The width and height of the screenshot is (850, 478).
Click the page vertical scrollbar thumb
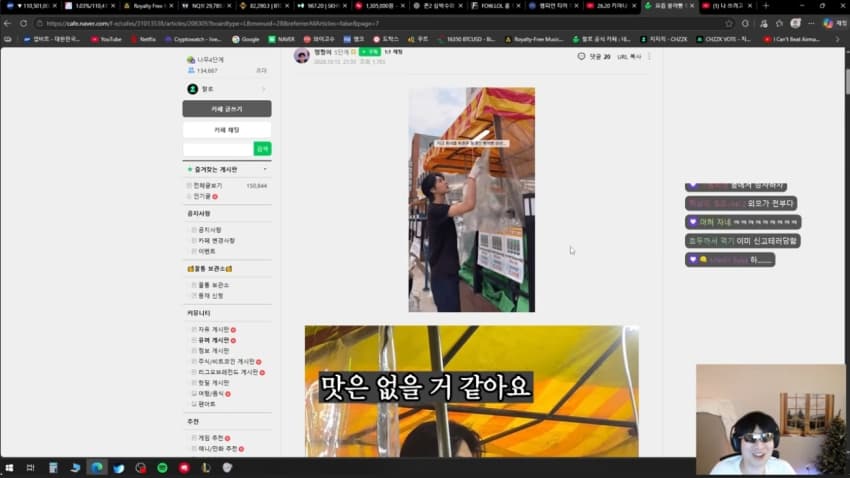pyautogui.click(x=847, y=81)
